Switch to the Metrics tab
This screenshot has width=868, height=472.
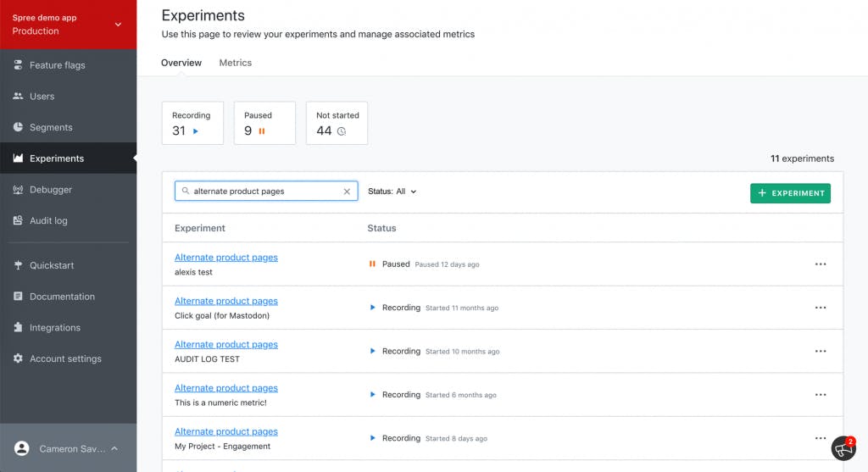coord(236,63)
